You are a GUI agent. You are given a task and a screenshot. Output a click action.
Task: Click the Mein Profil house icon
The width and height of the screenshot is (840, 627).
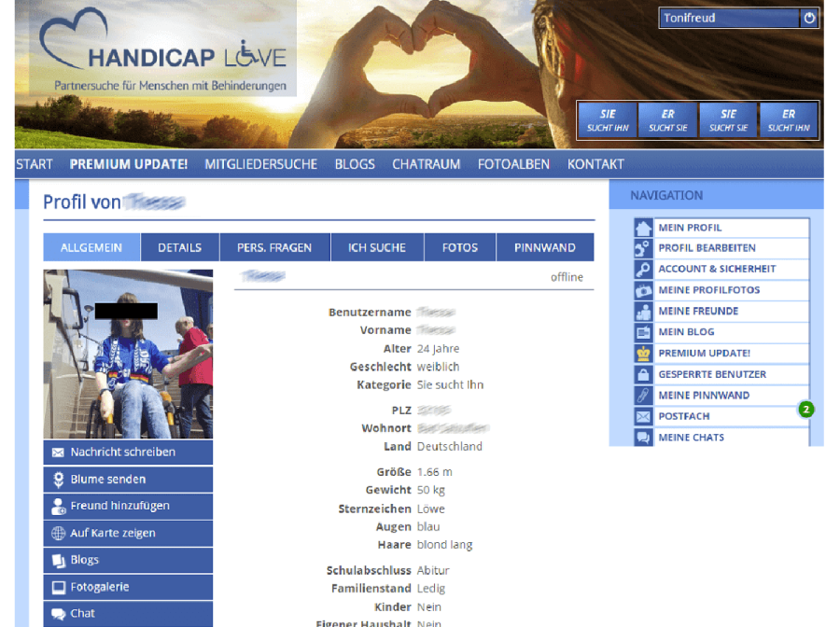pyautogui.click(x=644, y=227)
